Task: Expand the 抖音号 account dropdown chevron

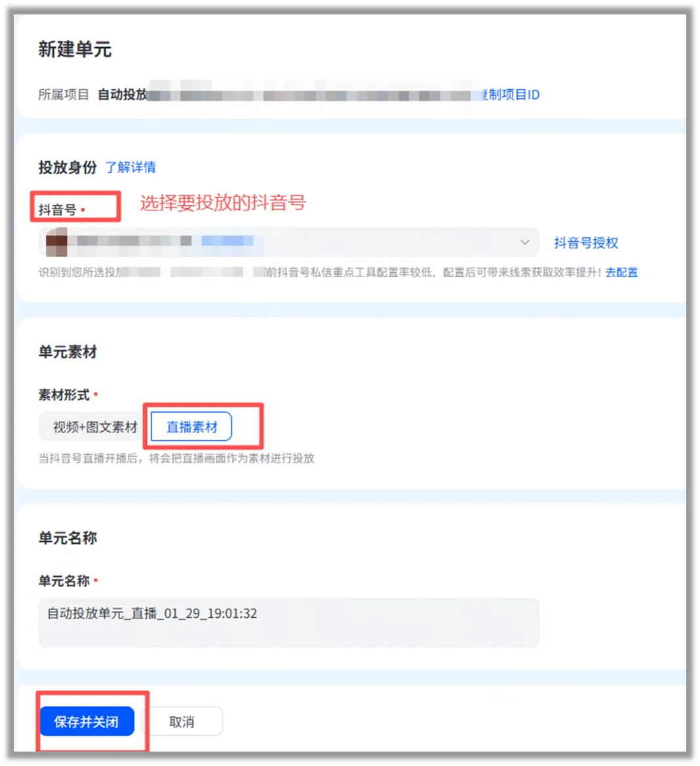Action: (524, 242)
